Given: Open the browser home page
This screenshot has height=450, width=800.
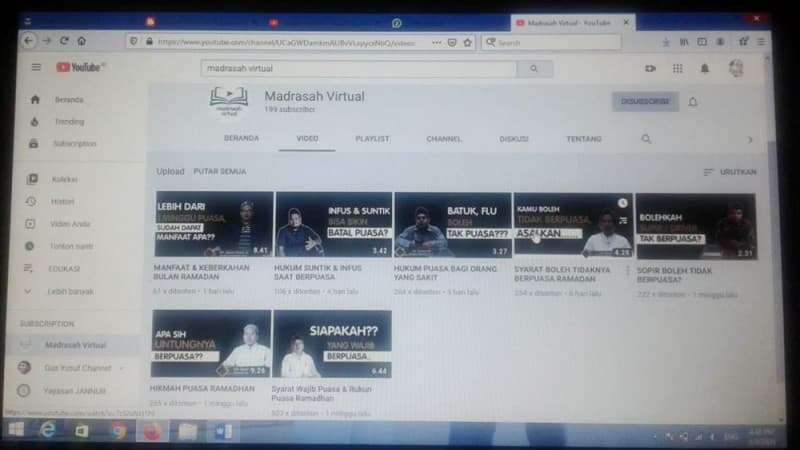Looking at the screenshot, I should click(82, 40).
